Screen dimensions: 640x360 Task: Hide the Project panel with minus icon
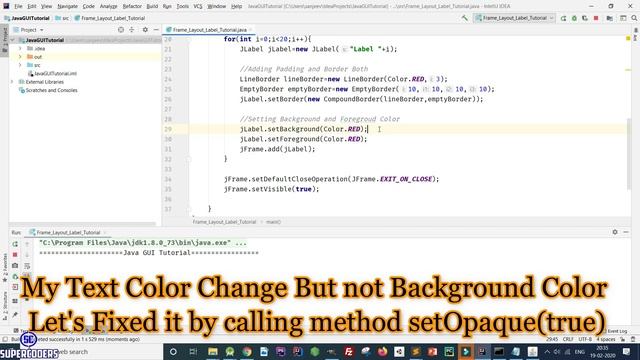(156, 30)
